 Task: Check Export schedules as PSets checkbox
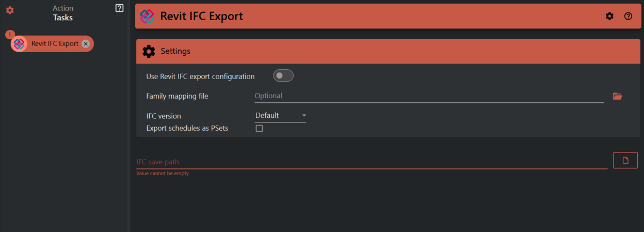[260, 128]
